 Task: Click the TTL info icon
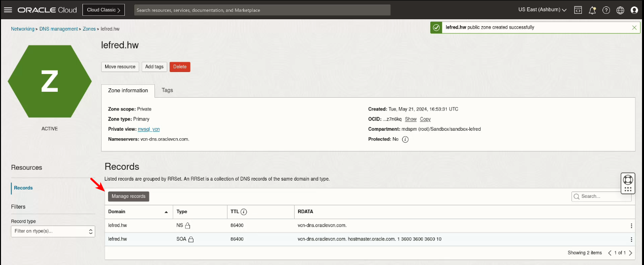(x=244, y=212)
